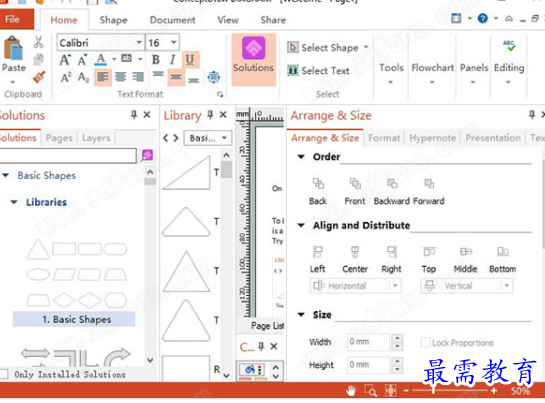Toggle Underline formatting

tap(190, 60)
